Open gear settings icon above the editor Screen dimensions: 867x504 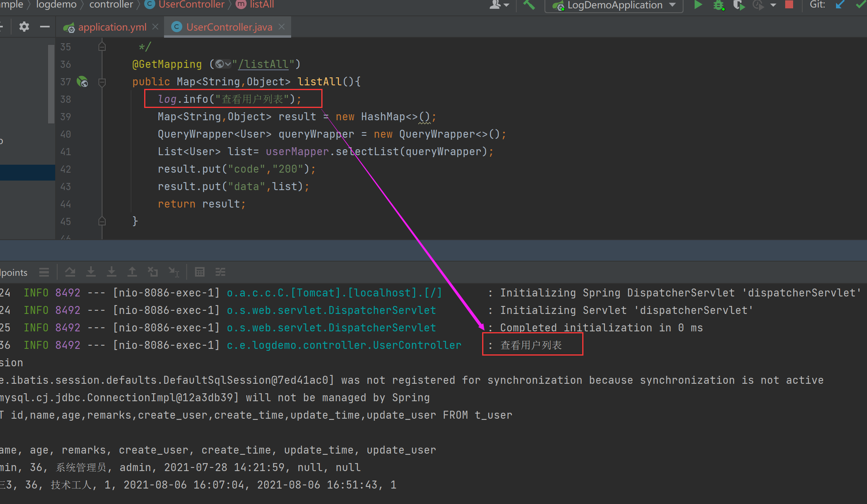click(24, 27)
